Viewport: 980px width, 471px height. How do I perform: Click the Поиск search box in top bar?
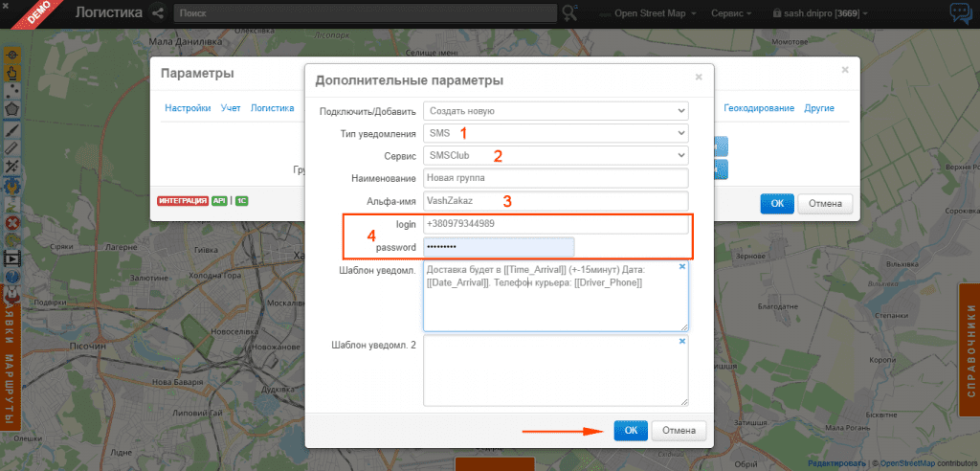pyautogui.click(x=365, y=13)
